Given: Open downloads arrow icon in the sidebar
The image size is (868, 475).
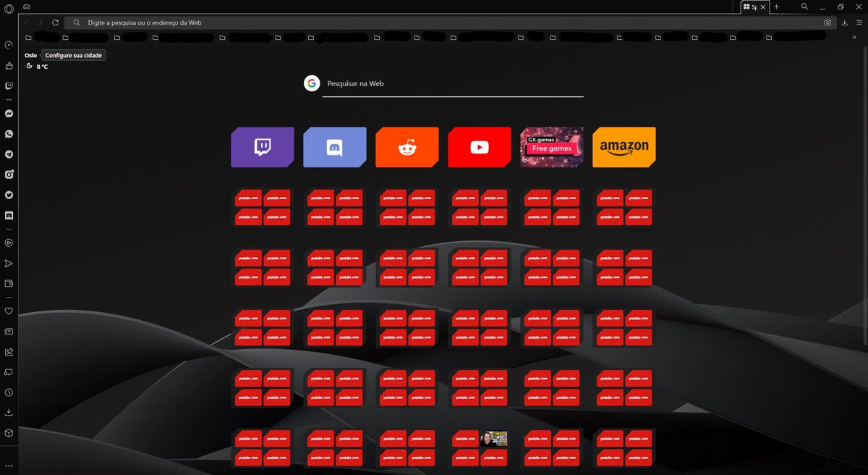Looking at the screenshot, I should point(9,413).
